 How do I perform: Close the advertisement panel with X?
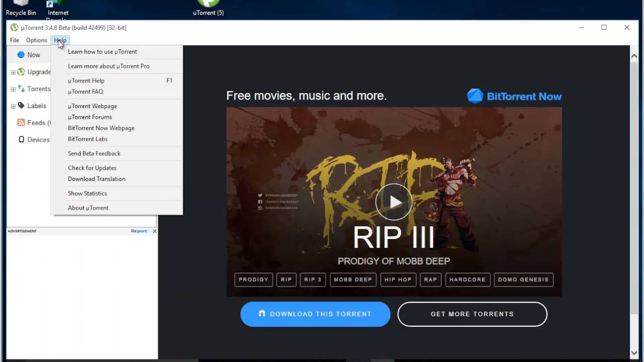[154, 231]
